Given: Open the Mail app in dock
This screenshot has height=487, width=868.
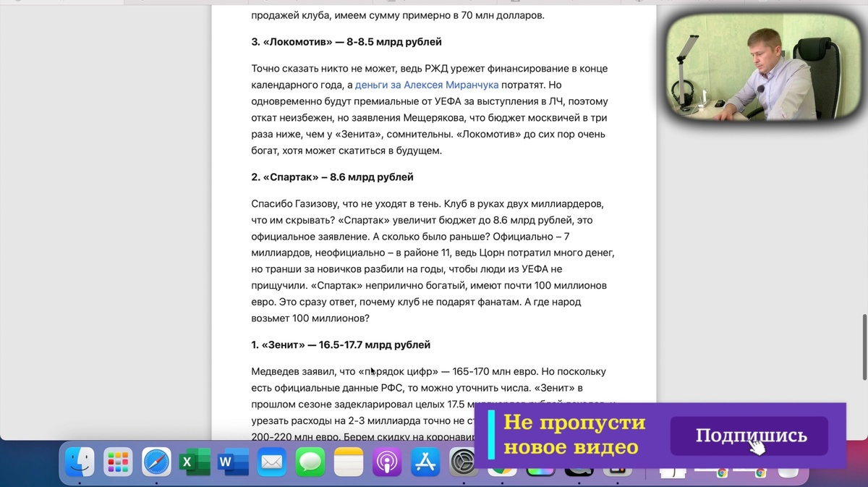Looking at the screenshot, I should [x=272, y=462].
